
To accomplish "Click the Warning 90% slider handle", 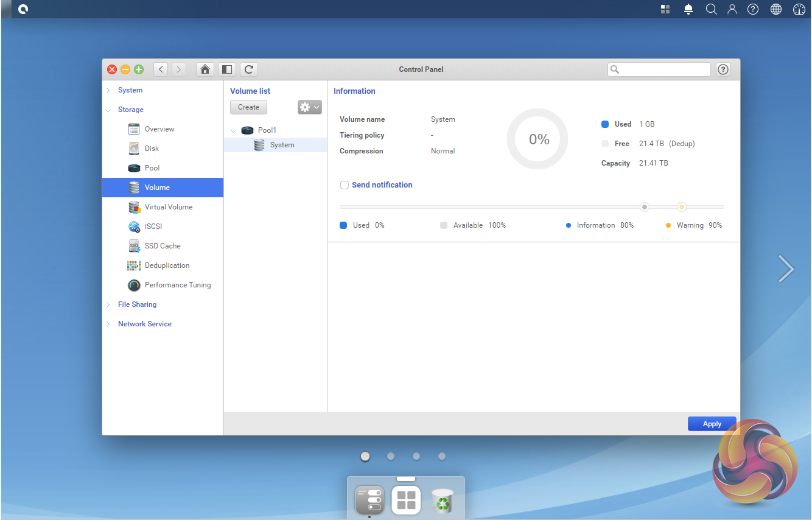I will tap(682, 207).
